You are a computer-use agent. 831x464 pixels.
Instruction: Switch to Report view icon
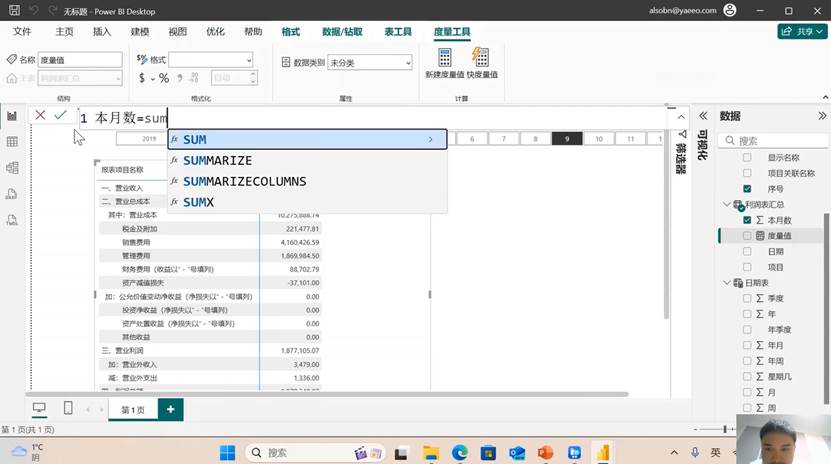pyautogui.click(x=12, y=116)
